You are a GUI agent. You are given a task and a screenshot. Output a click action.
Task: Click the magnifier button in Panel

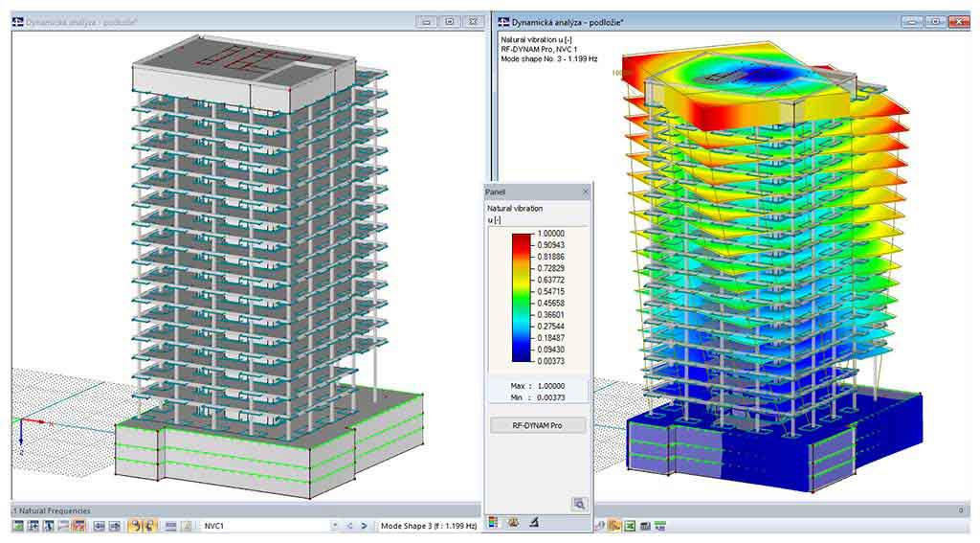[579, 503]
